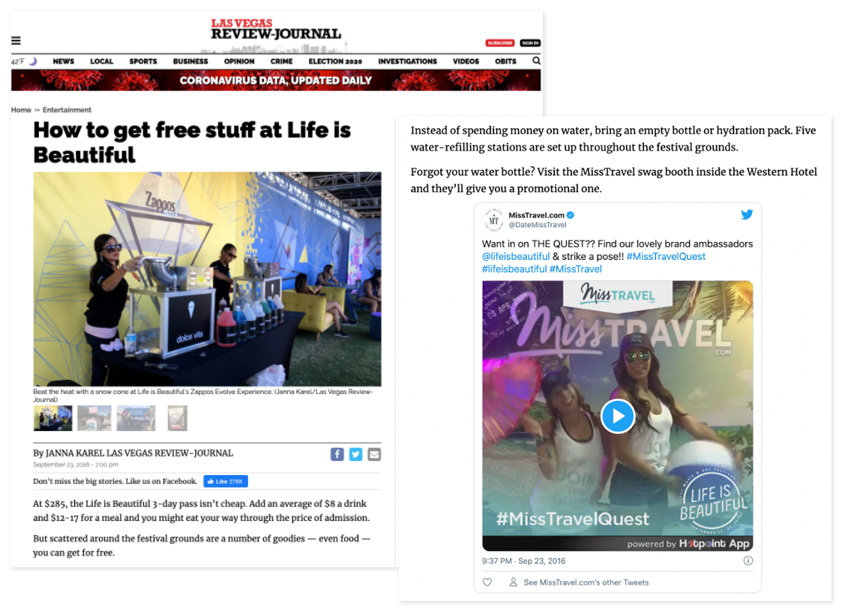Open See MissTravel.com's other Tweets
Image resolution: width=842 pixels, height=616 pixels.
coord(586,582)
